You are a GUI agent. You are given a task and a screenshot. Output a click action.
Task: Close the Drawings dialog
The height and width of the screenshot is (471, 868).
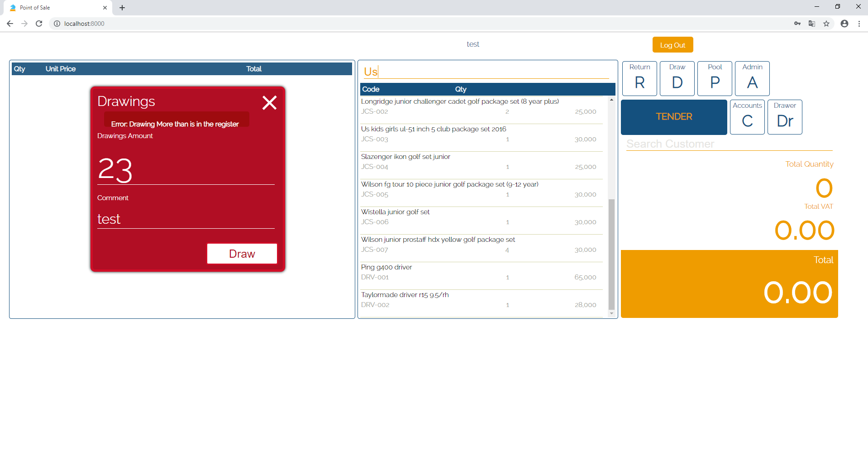click(269, 103)
